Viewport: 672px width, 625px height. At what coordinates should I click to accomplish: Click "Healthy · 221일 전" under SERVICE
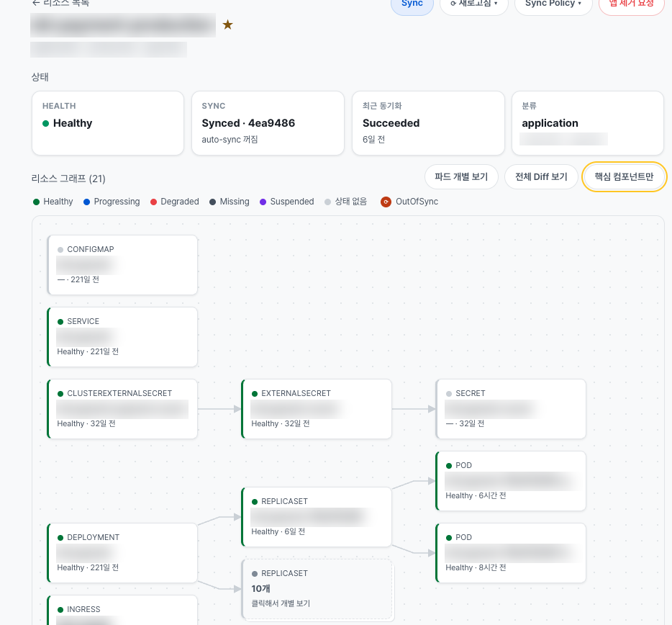(88, 352)
